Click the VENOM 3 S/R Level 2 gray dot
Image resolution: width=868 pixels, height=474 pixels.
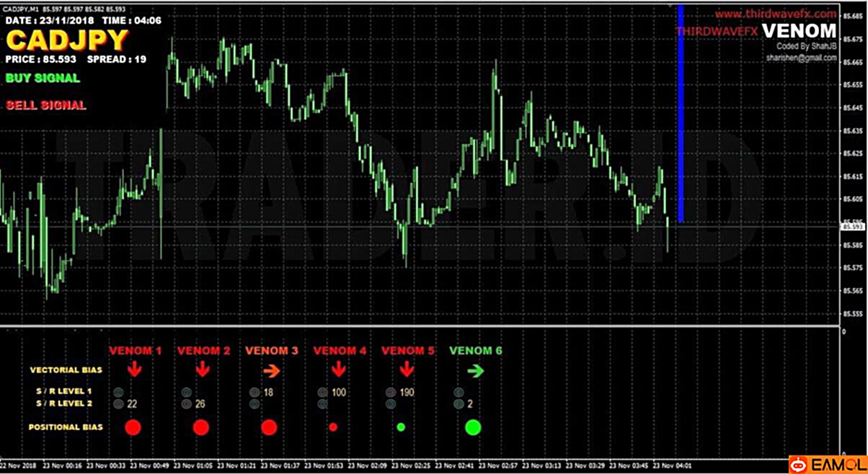pyautogui.click(x=254, y=404)
